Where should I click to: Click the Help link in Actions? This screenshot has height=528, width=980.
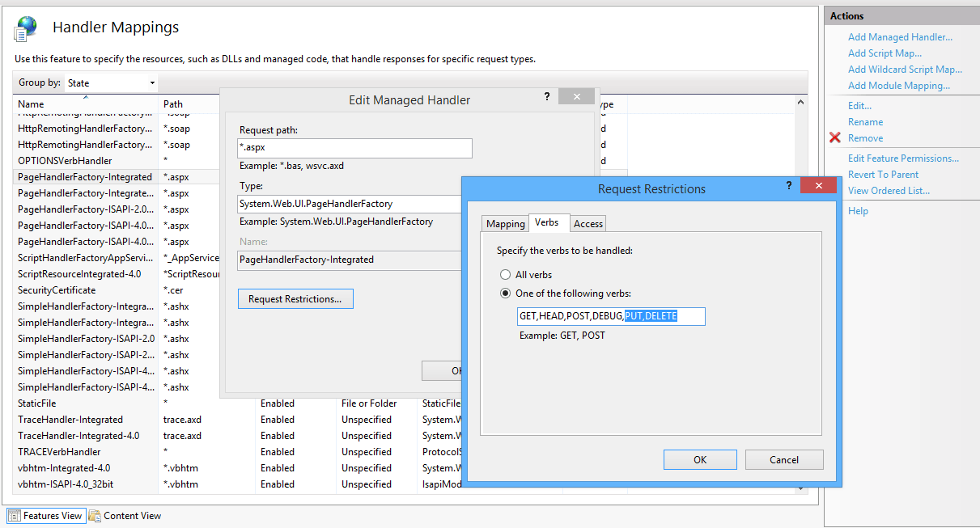tap(858, 211)
